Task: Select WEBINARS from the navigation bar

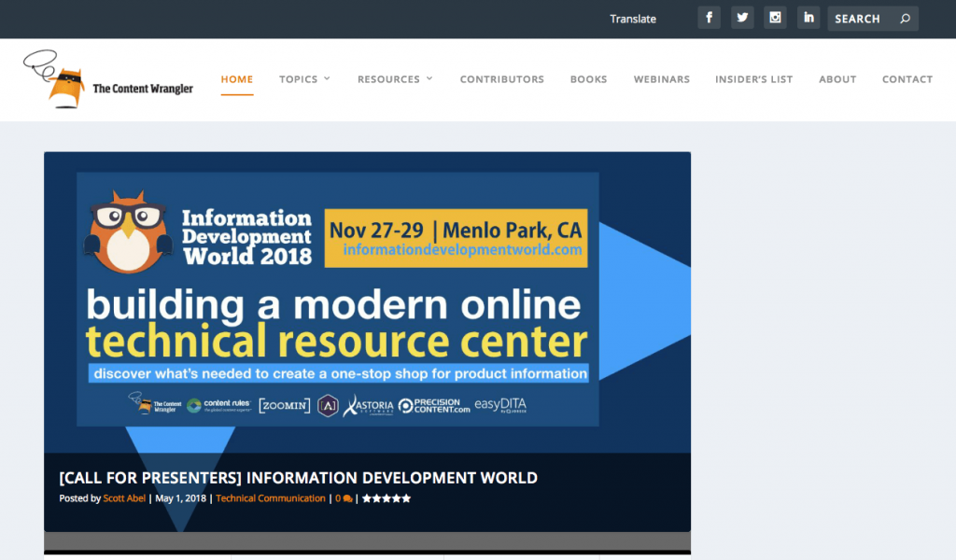Action: click(661, 79)
